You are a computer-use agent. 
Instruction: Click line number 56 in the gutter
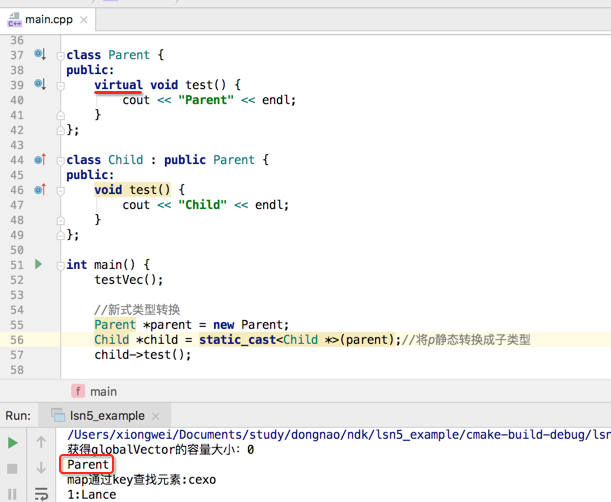click(17, 340)
